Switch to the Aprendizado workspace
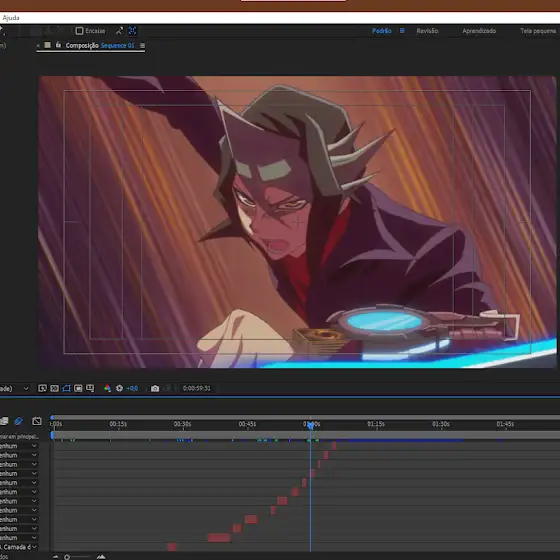 (x=479, y=31)
